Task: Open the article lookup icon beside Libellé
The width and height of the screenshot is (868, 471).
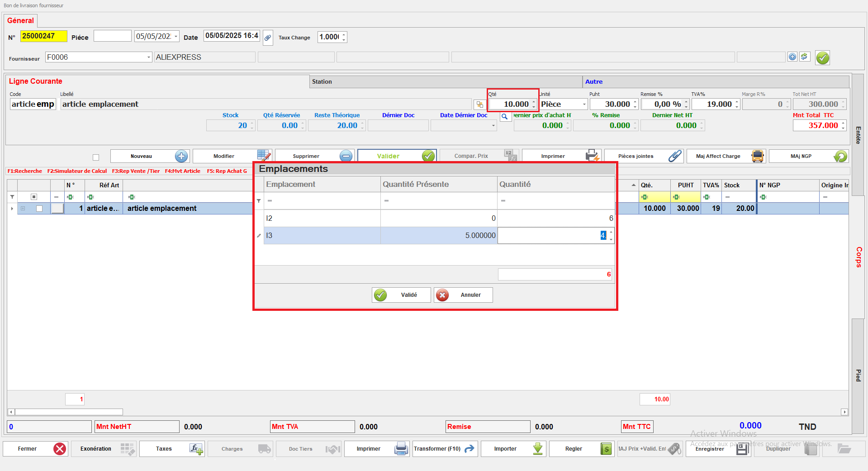Action: point(479,105)
